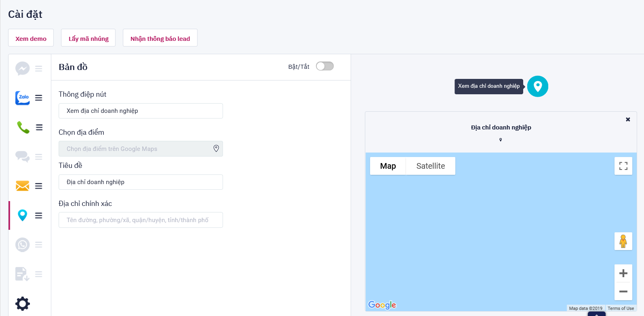Switch to Map view tab
The height and width of the screenshot is (316, 644).
click(388, 166)
